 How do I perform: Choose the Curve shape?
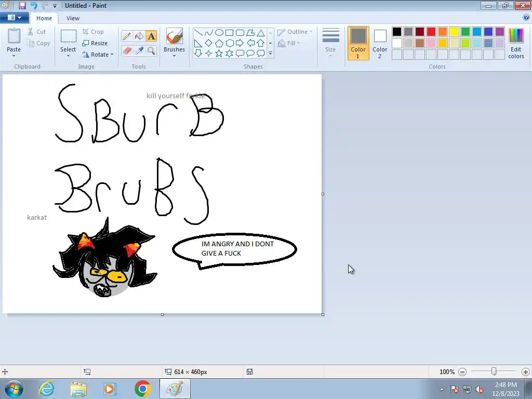point(209,33)
